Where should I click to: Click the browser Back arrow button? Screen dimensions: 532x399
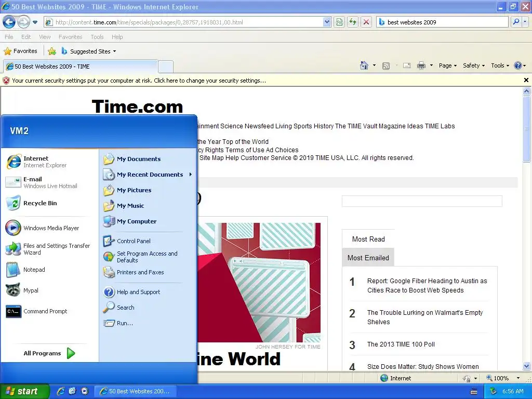pyautogui.click(x=9, y=22)
